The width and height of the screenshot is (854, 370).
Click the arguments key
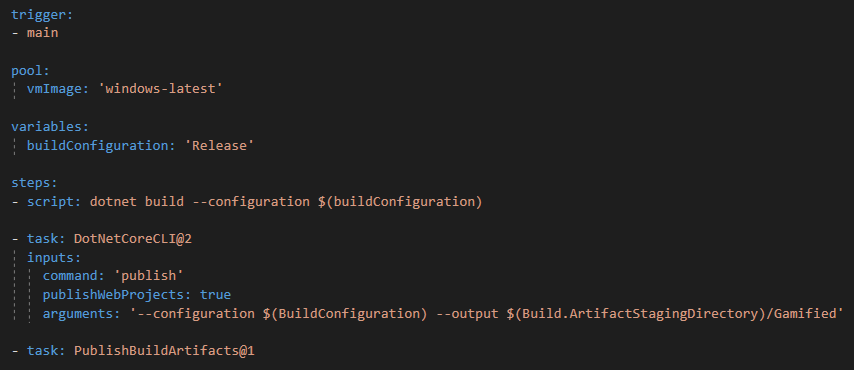[81, 314]
